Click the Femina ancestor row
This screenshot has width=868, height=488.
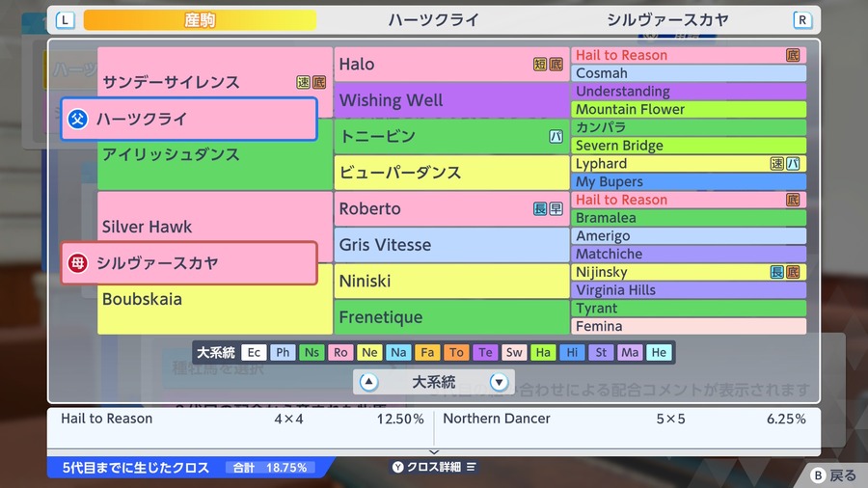click(689, 326)
